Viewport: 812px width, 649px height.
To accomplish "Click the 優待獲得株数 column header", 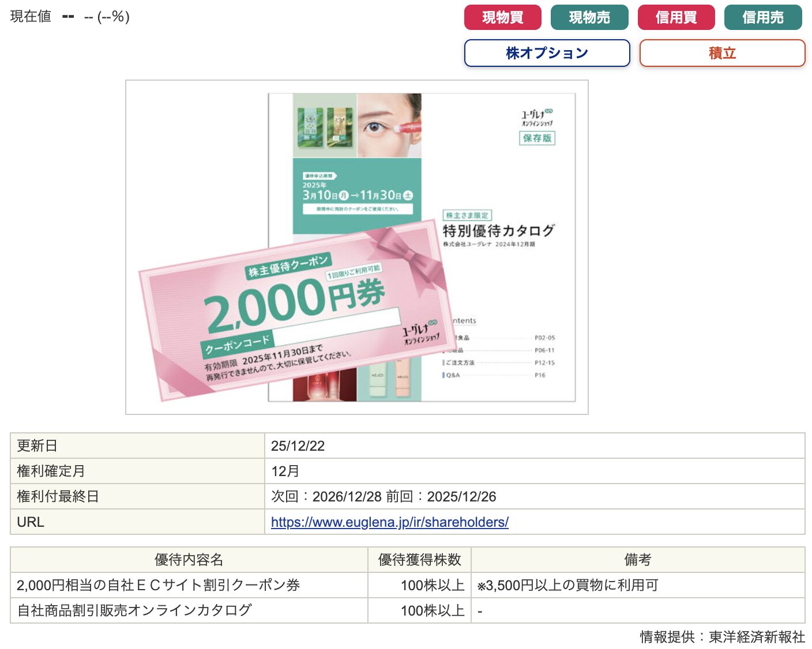I will point(420,560).
